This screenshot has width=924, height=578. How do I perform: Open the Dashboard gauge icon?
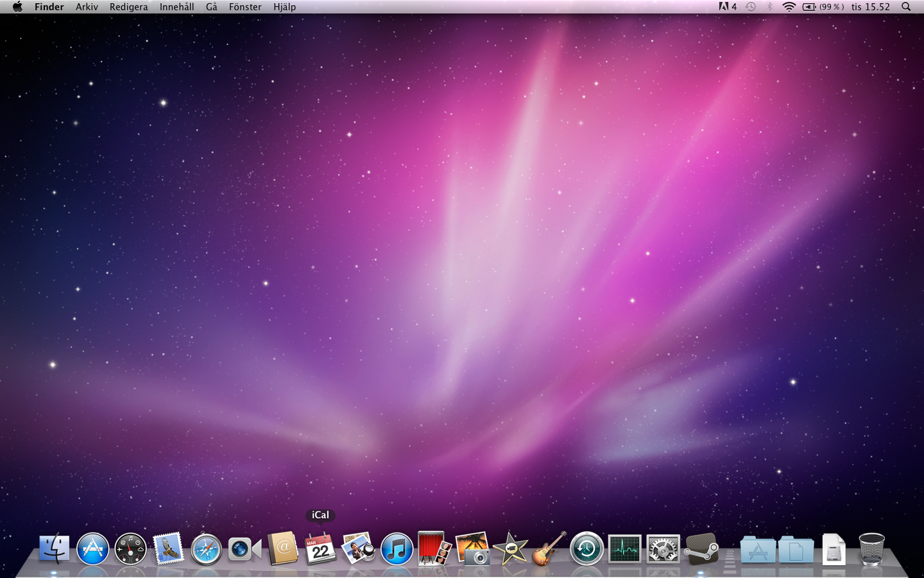coord(130,550)
